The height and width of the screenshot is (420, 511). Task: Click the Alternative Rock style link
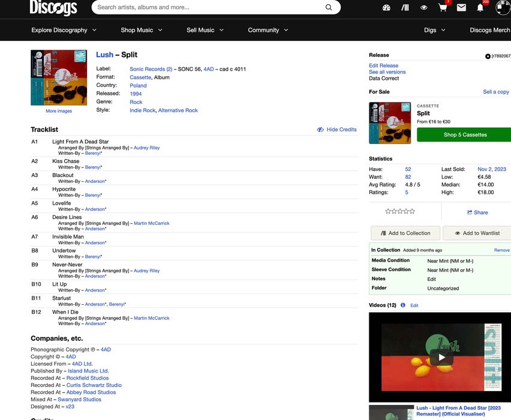[178, 110]
